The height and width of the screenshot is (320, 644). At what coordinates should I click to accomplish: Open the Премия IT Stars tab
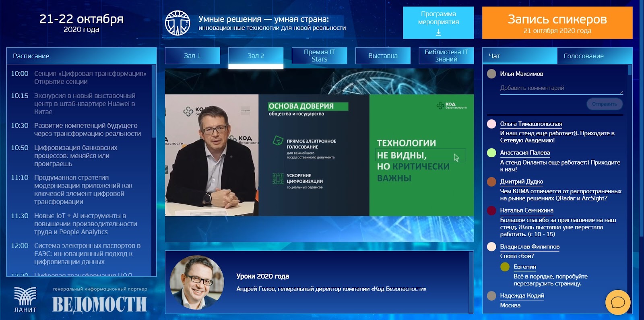tap(319, 56)
